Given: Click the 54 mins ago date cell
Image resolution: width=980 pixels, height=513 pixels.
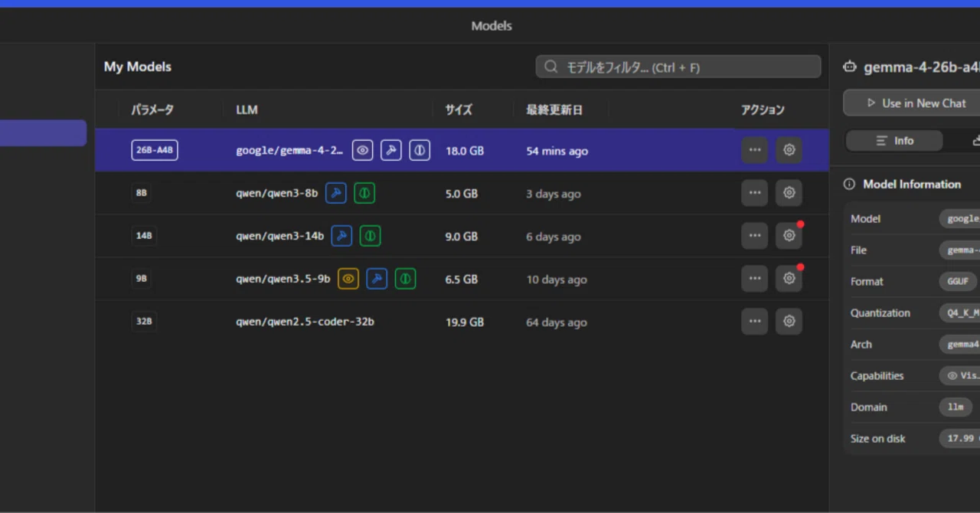Looking at the screenshot, I should 557,151.
